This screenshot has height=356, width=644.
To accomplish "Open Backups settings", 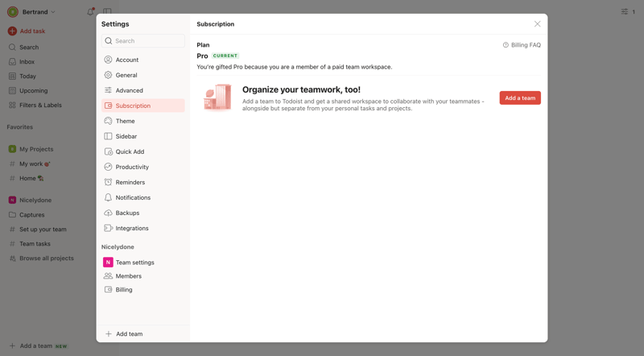I will [x=143, y=213].
